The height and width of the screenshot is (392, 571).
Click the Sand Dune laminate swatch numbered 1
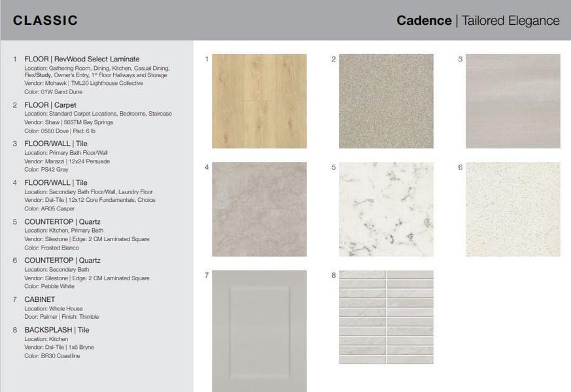pos(259,101)
